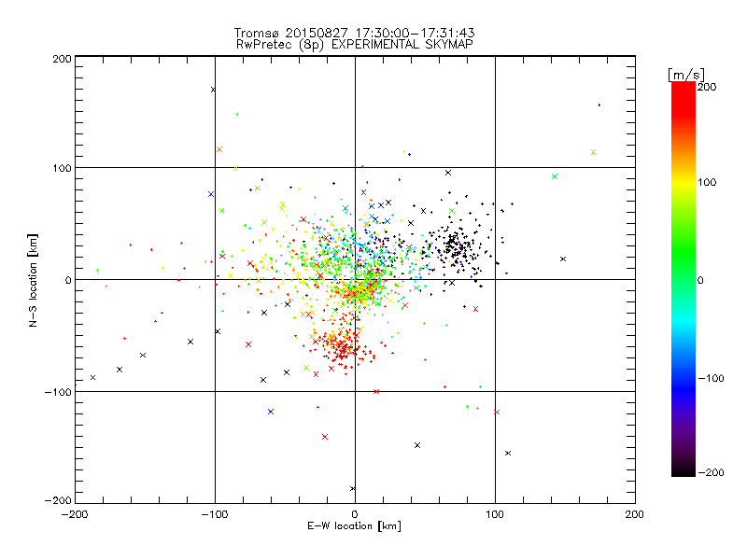This screenshot has width=747, height=560.
Task: Click the N-S axis "-100" tick label
Action: pyautogui.click(x=58, y=392)
